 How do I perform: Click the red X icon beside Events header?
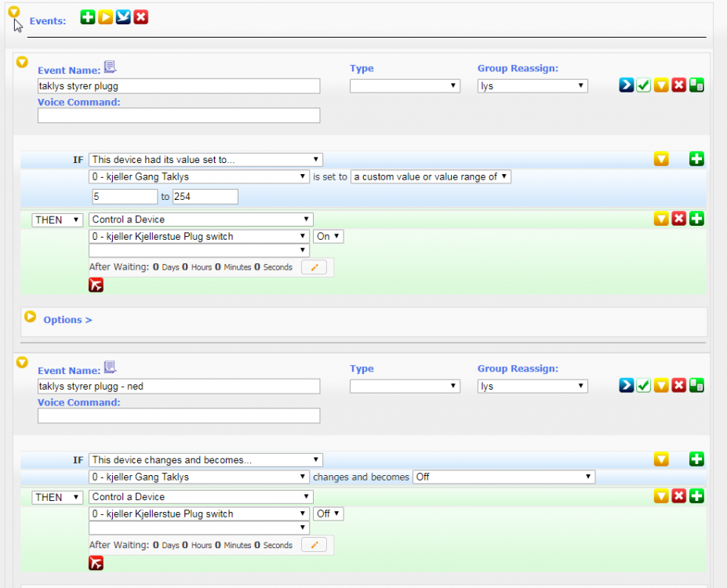click(x=140, y=16)
